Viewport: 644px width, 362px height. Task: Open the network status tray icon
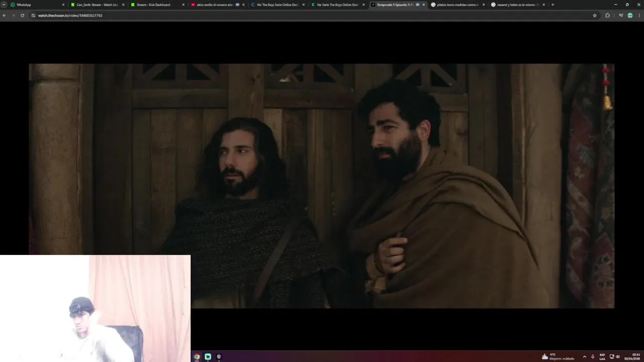point(612,356)
